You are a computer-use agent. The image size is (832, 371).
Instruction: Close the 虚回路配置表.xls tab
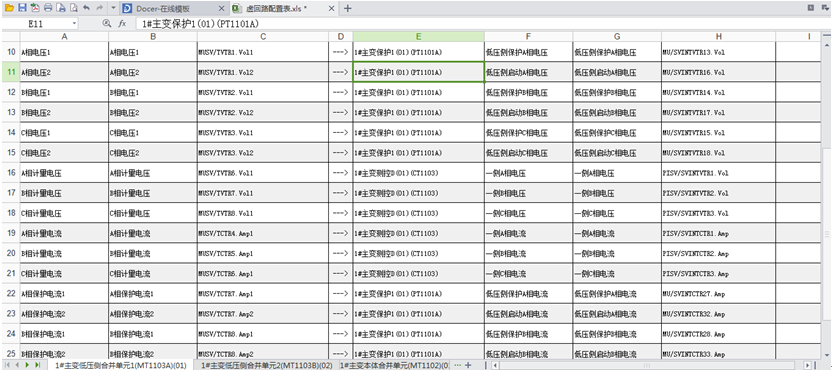(332, 9)
